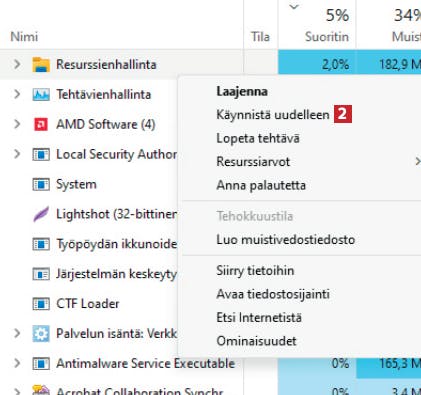The width and height of the screenshot is (421, 395).
Task: Choose Käynnistä uudelleen from context menu
Action: pos(273,115)
